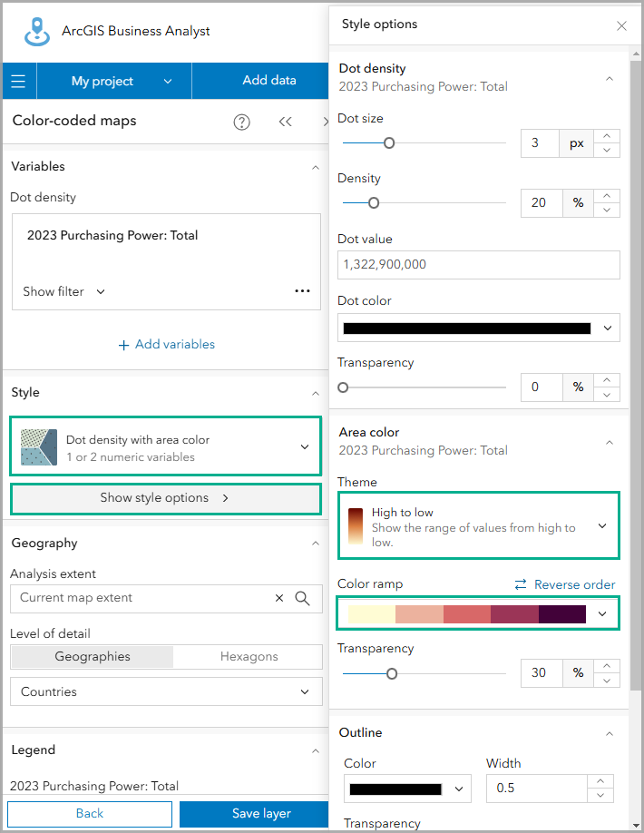Select the Geographies level of detail

point(92,657)
